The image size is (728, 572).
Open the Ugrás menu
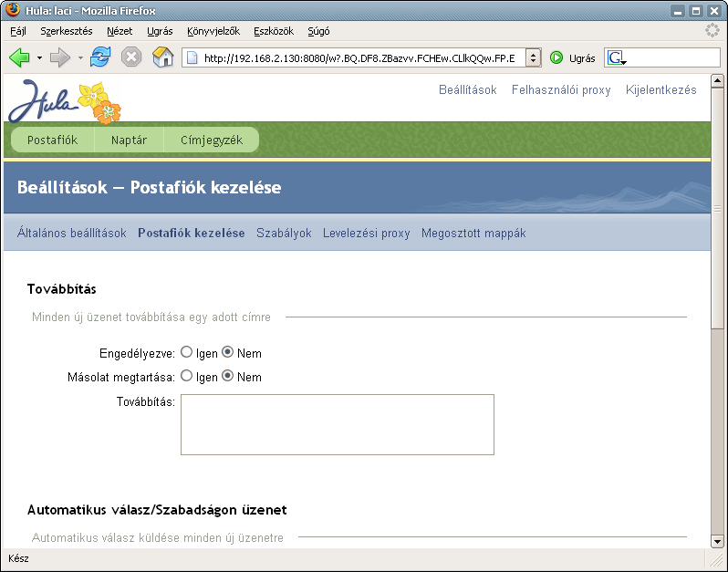tap(160, 31)
